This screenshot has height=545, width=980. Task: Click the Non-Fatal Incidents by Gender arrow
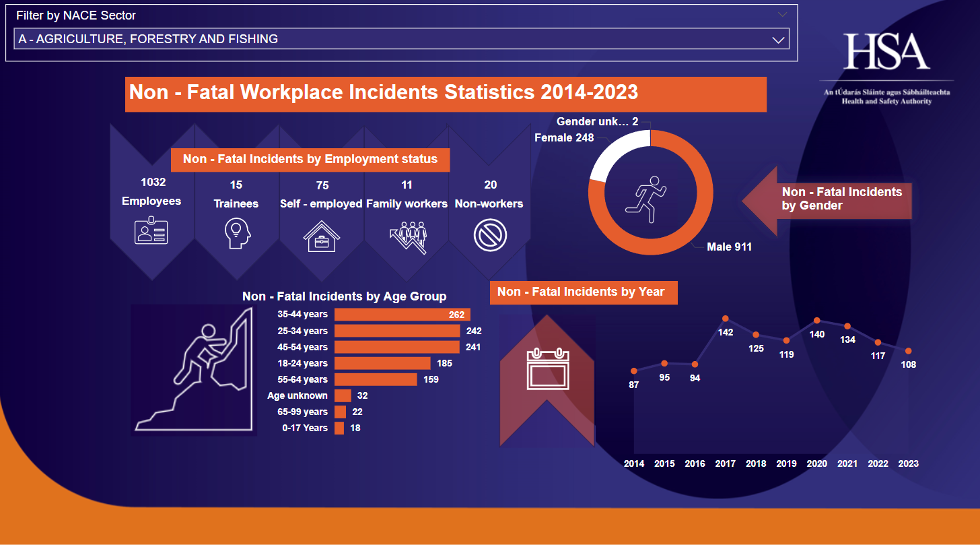point(829,200)
